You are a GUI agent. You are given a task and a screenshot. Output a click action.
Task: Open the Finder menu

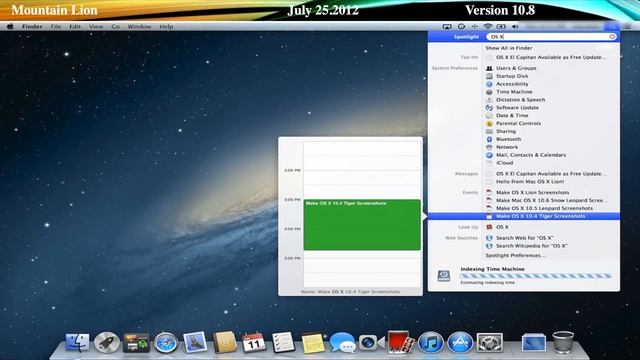pyautogui.click(x=32, y=27)
